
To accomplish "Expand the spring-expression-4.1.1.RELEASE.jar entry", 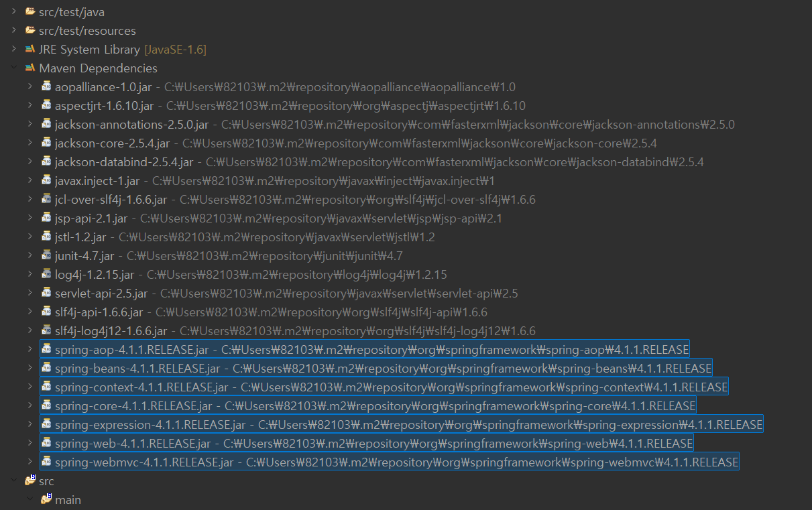I will [30, 424].
